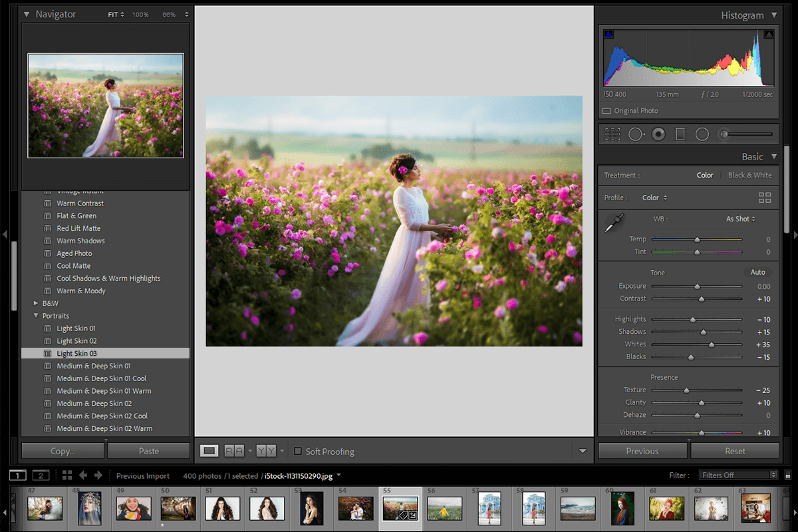Click the go forward arrow in filmstrip bar
Screen dimensions: 798x532
click(x=98, y=475)
